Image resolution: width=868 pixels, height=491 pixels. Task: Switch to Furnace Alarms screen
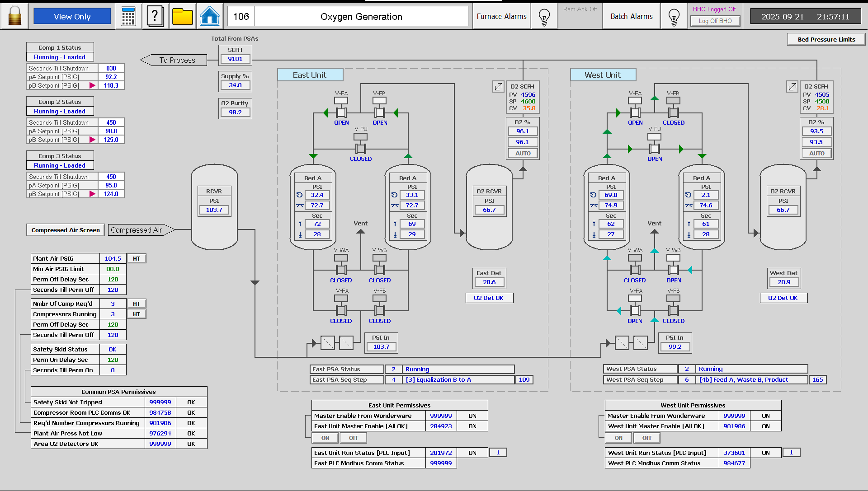point(501,15)
